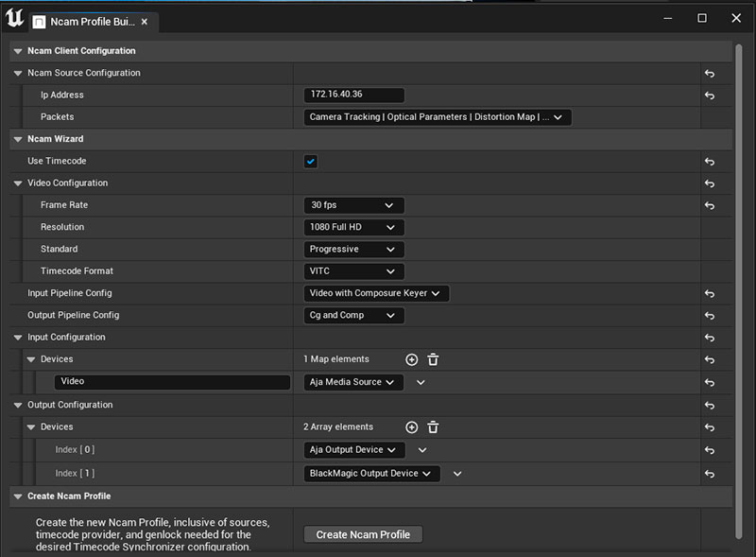Collapse the Create Ncam Profile section
The image size is (756, 557).
pos(18,496)
